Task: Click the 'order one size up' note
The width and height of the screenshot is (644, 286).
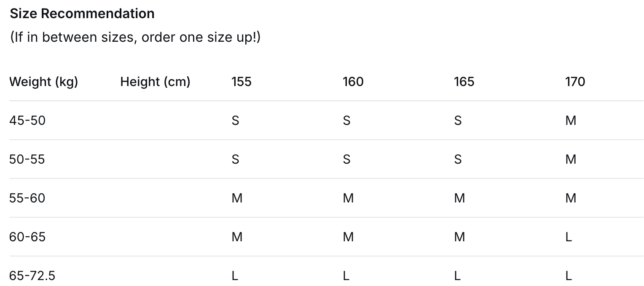Action: coord(135,37)
